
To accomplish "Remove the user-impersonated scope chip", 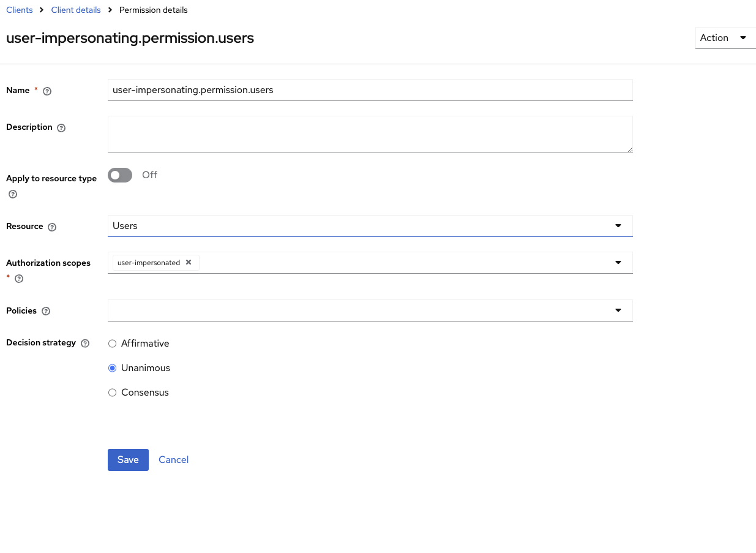I will [x=188, y=262].
